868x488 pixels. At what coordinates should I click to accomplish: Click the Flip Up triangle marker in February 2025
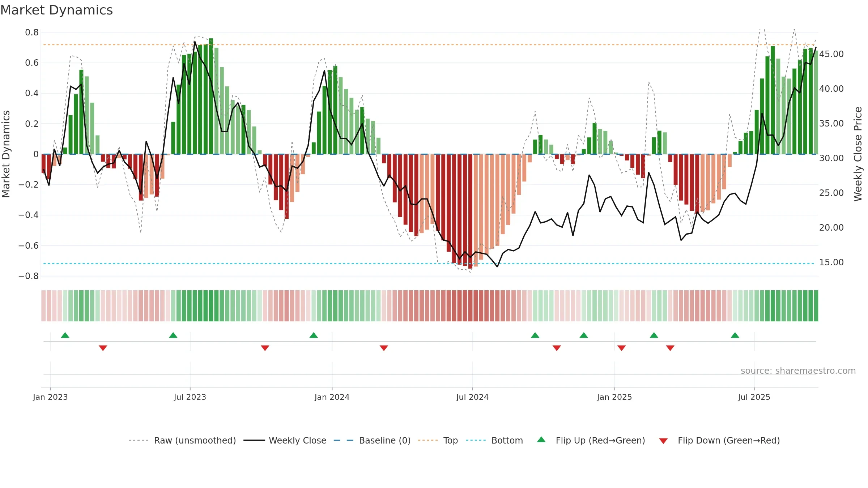[x=654, y=335]
